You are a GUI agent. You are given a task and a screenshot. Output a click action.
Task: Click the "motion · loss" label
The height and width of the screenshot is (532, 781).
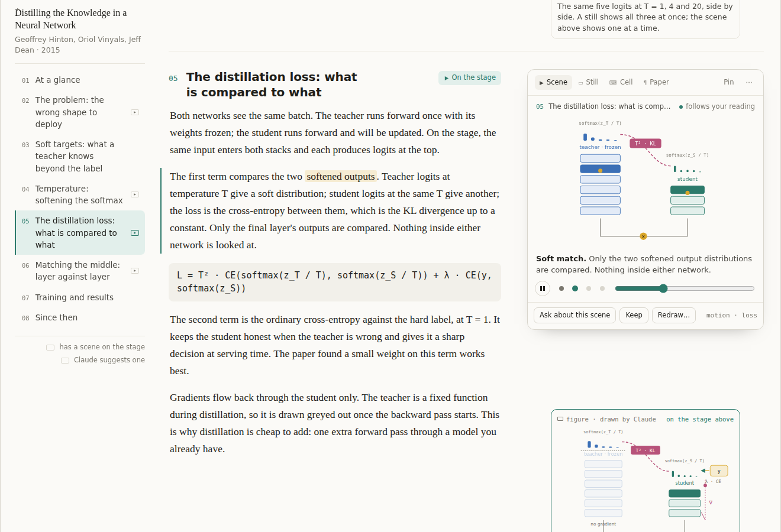(x=731, y=315)
